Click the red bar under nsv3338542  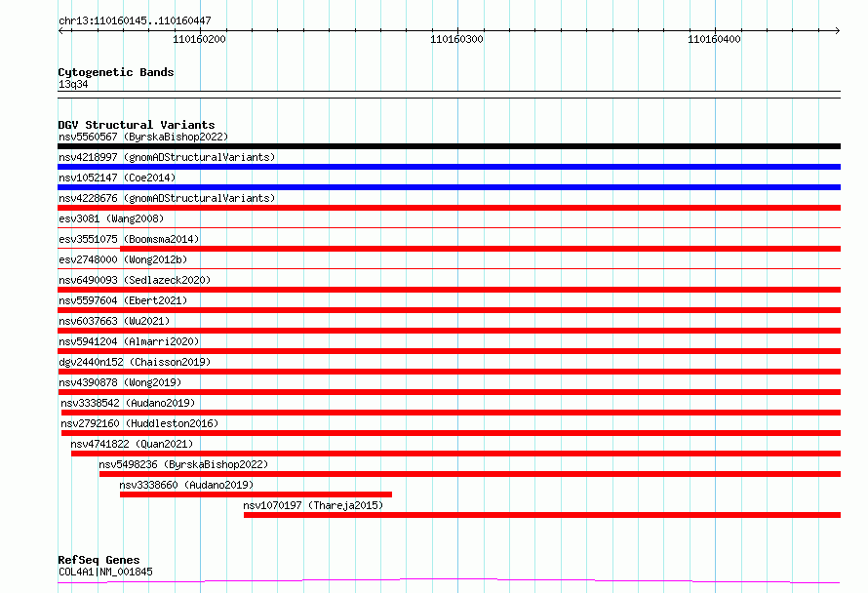[451, 413]
